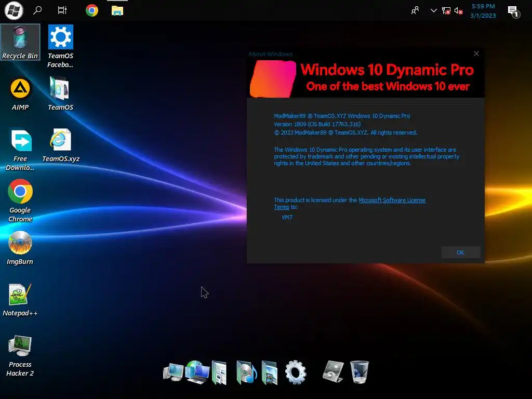Viewport: 532px width, 399px height.
Task: Open Music icon in bottom dock
Action: (246, 372)
